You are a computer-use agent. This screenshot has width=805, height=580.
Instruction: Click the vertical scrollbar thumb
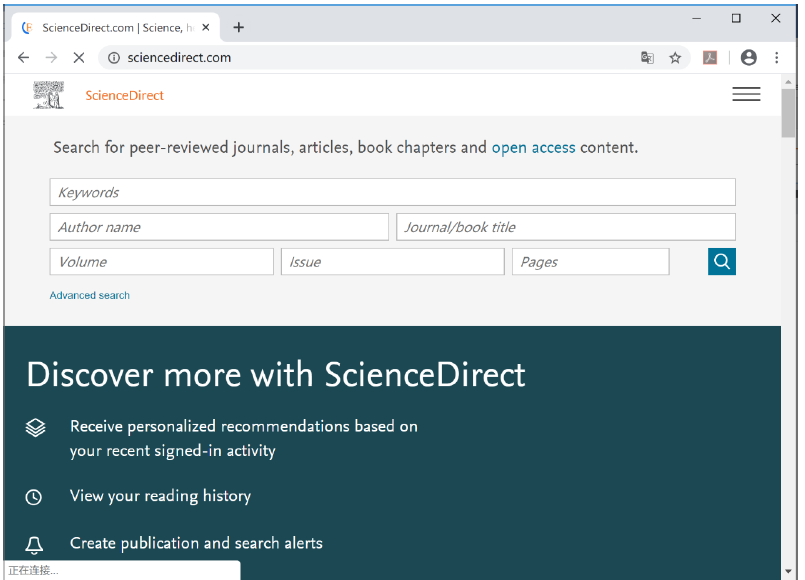click(x=788, y=113)
